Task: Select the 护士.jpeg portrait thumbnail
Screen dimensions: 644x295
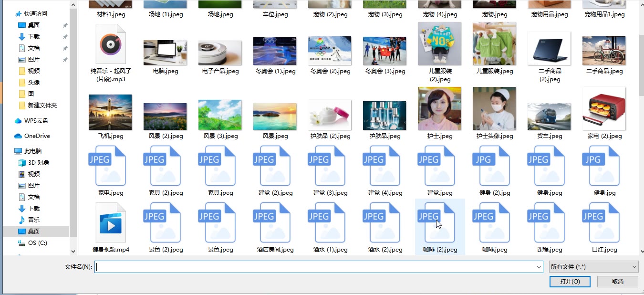Action: [439, 108]
